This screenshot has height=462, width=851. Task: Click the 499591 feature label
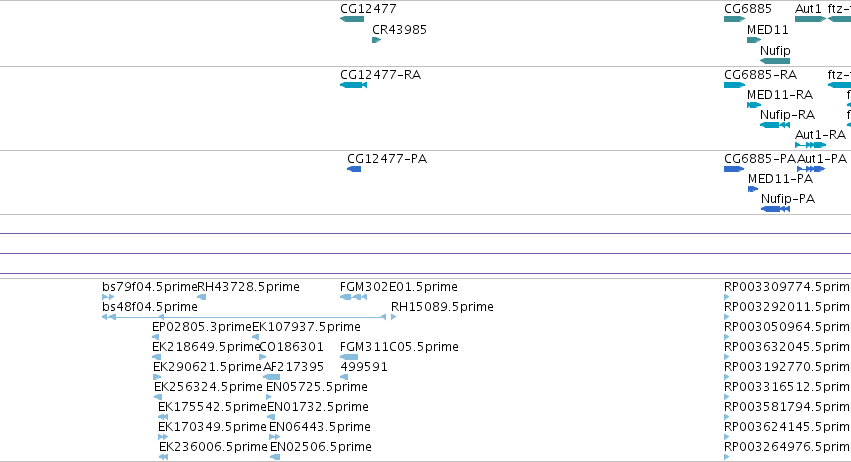[364, 367]
